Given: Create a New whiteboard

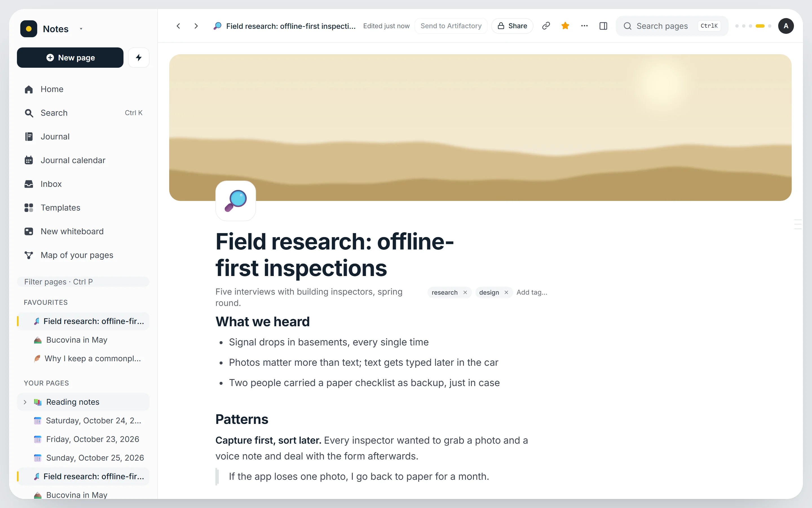Looking at the screenshot, I should pyautogui.click(x=83, y=231).
